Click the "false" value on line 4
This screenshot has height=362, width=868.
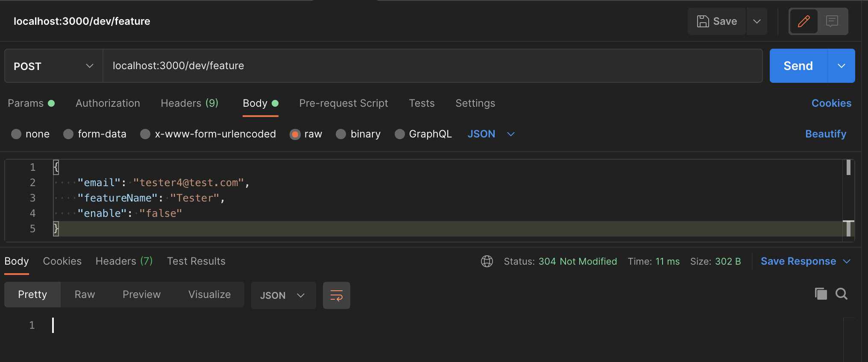(x=161, y=213)
